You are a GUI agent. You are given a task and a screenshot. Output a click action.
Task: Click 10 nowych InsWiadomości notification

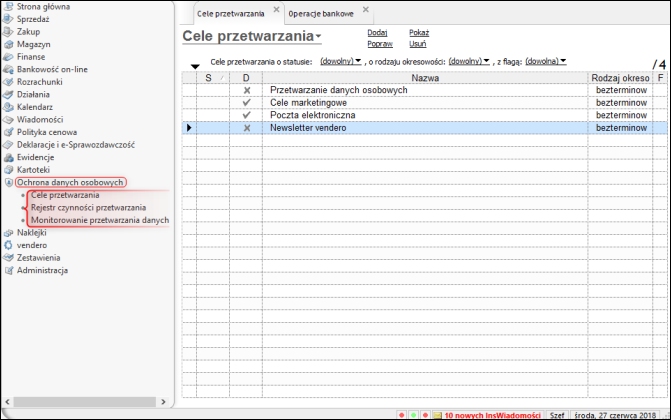coord(492,415)
